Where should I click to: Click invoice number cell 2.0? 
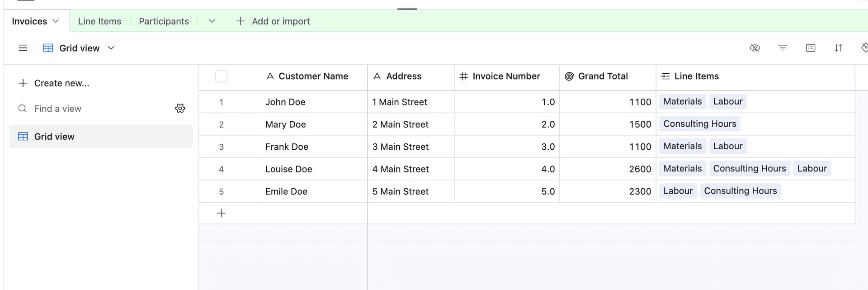[507, 124]
